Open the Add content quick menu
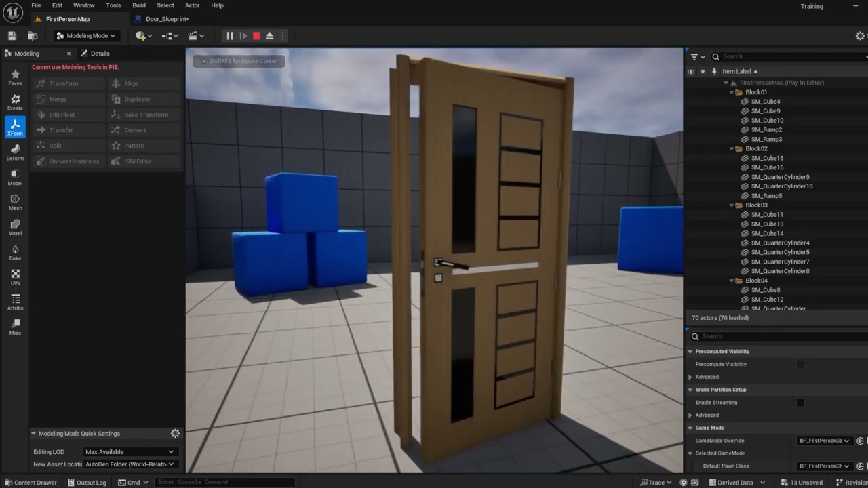Screen dimensions: 868x488 tap(144, 36)
